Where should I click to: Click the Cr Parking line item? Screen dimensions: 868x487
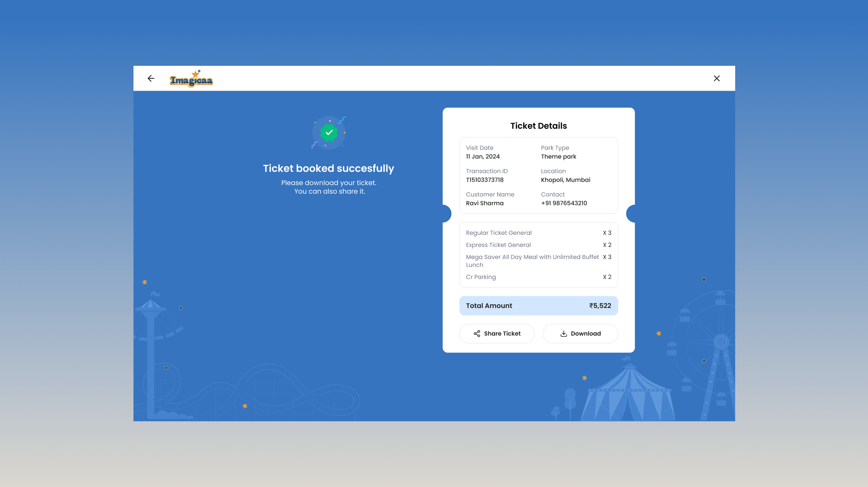click(480, 277)
